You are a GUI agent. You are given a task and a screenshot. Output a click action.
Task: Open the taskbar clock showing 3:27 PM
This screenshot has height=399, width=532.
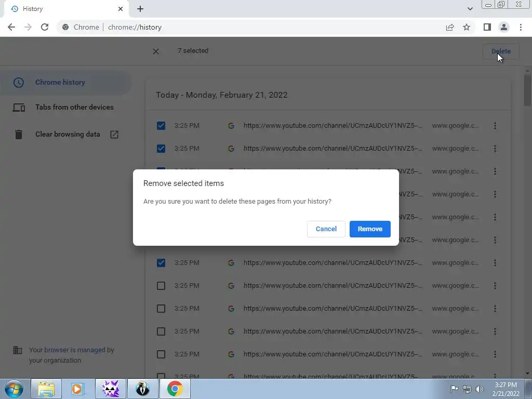point(506,389)
